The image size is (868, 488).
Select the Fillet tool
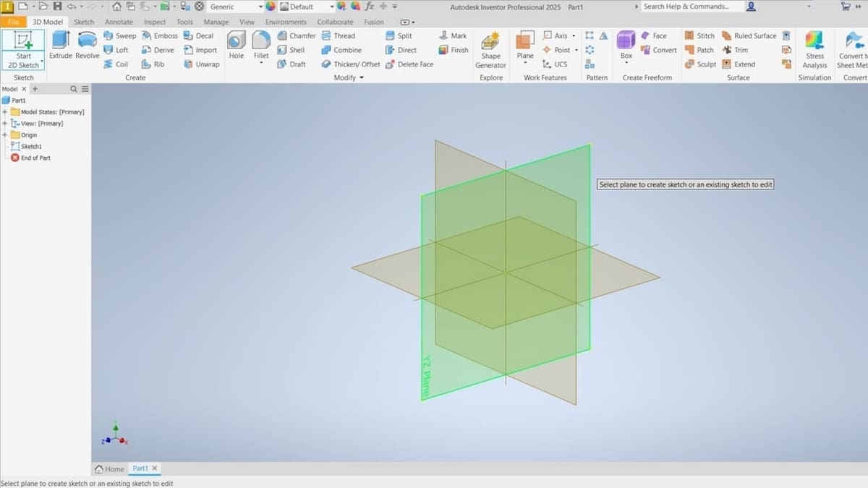point(261,45)
